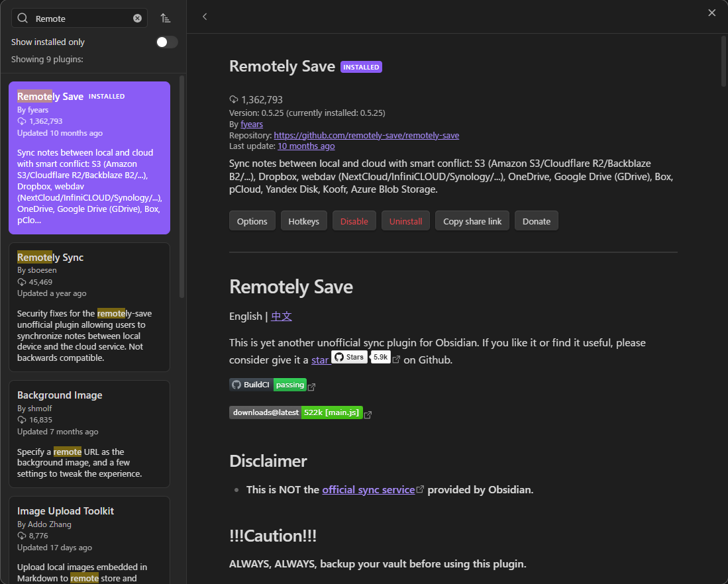Click "By sboesen" author text

[x=36, y=269]
